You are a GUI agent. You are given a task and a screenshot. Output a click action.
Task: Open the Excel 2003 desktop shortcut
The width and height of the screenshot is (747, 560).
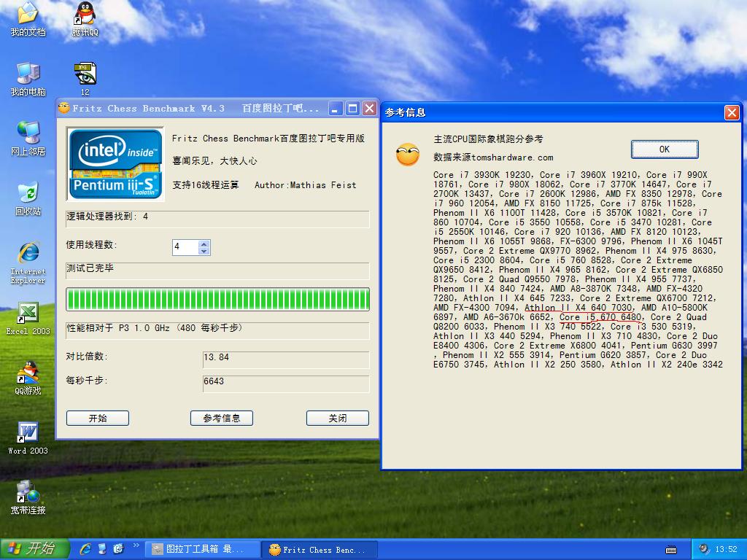click(28, 319)
